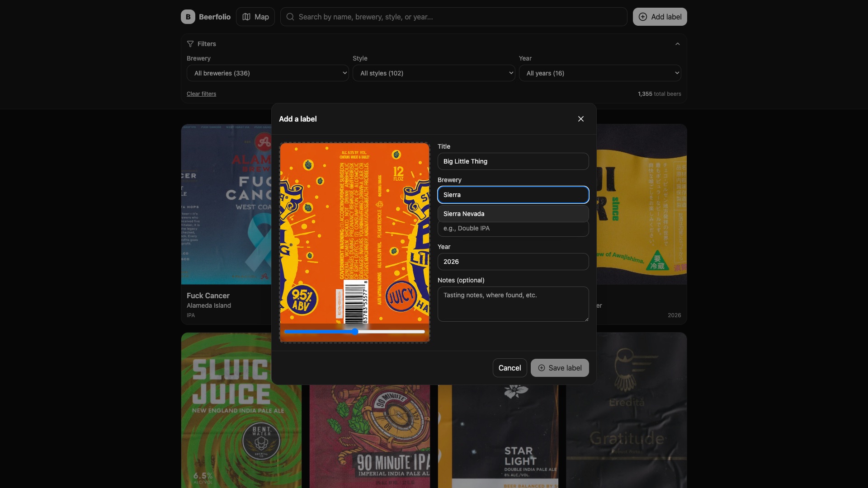Click the Add label button in header
Image resolution: width=868 pixels, height=488 pixels.
[x=660, y=17]
